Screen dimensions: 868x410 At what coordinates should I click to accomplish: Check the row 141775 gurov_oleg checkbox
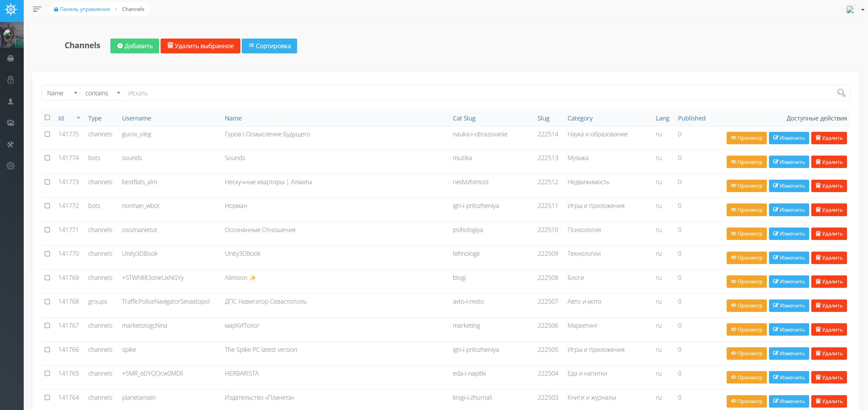[x=47, y=134]
